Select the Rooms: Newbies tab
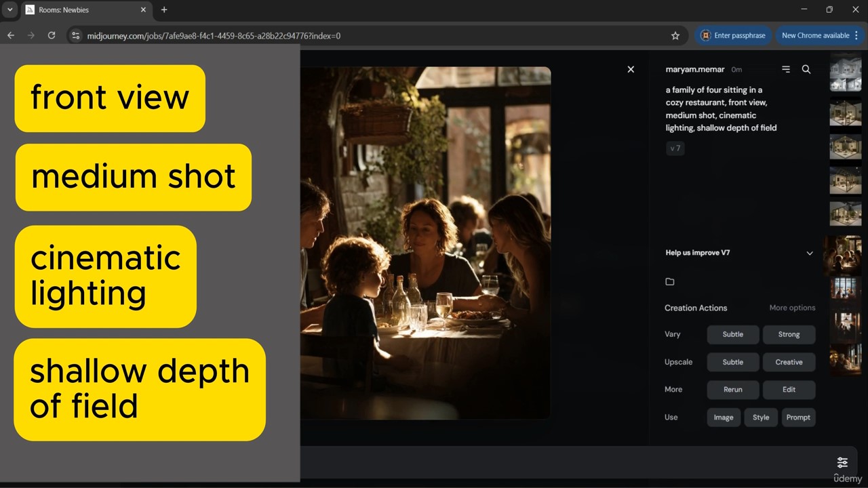Viewport: 868px width, 488px height. pyautogui.click(x=86, y=10)
